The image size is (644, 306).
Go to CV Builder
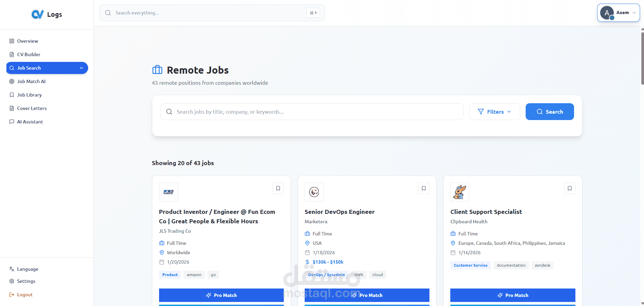tap(29, 54)
